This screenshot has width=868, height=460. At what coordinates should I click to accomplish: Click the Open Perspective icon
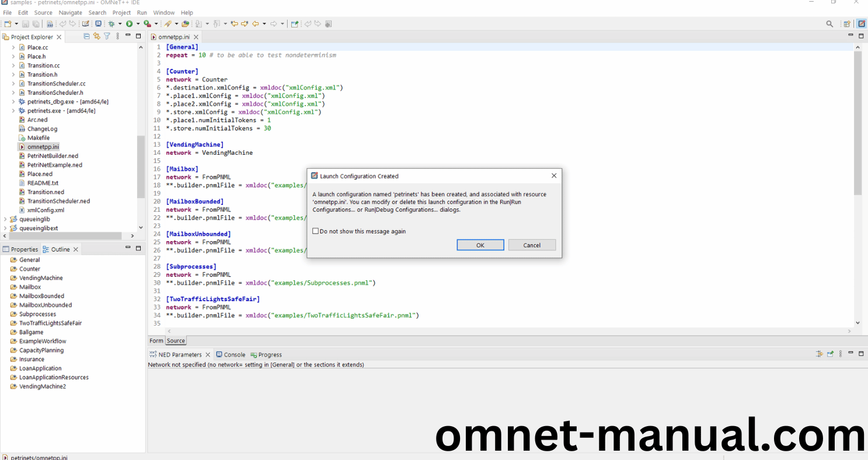tap(846, 24)
